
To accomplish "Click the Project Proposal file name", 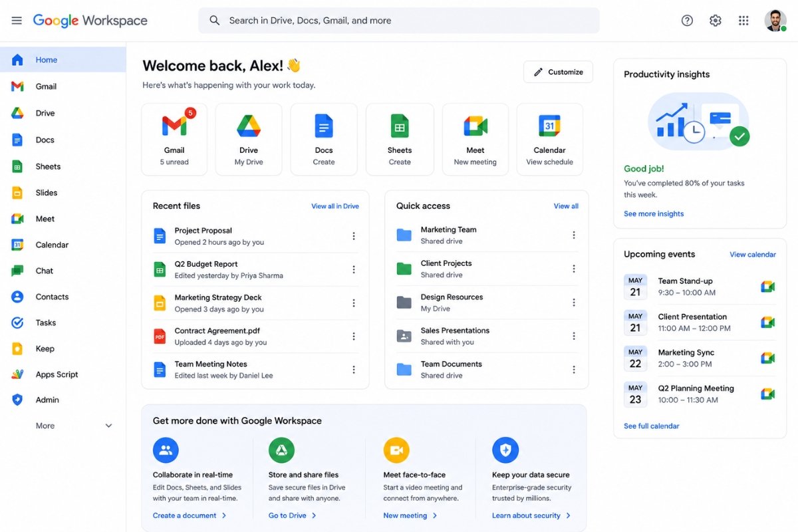I will pyautogui.click(x=203, y=230).
